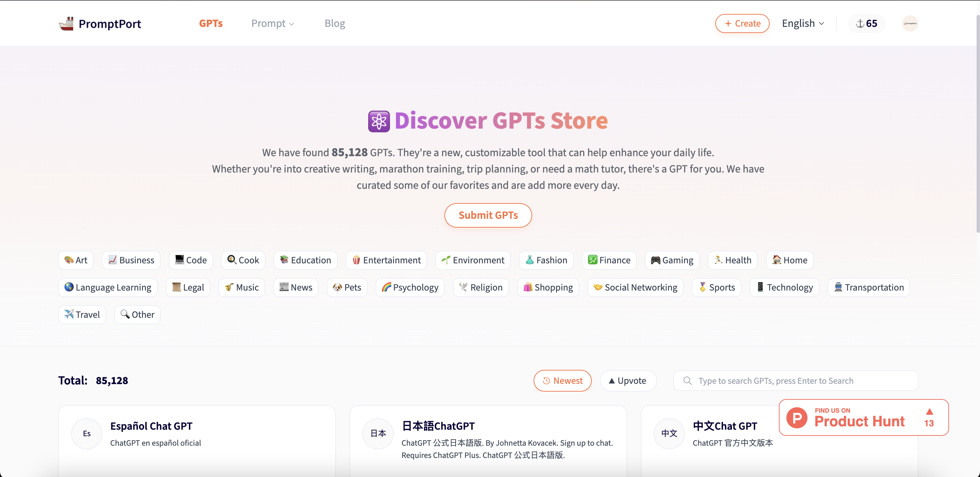Toggle sorting to Newest

coord(562,380)
